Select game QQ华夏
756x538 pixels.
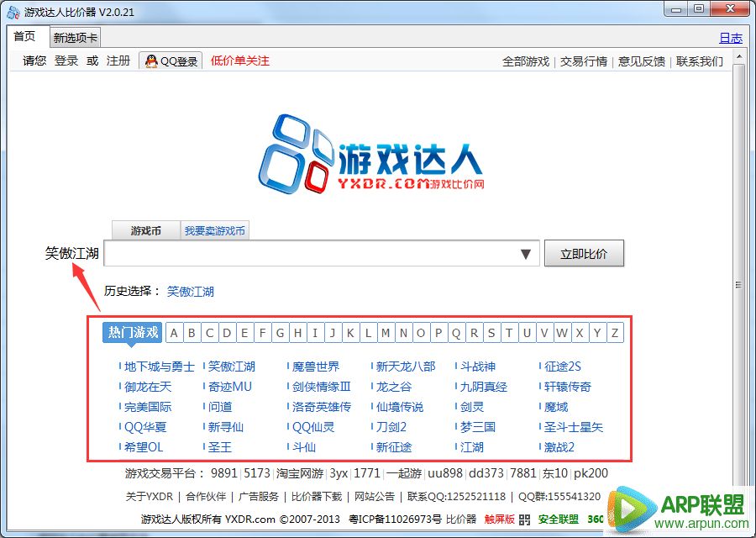coord(145,428)
